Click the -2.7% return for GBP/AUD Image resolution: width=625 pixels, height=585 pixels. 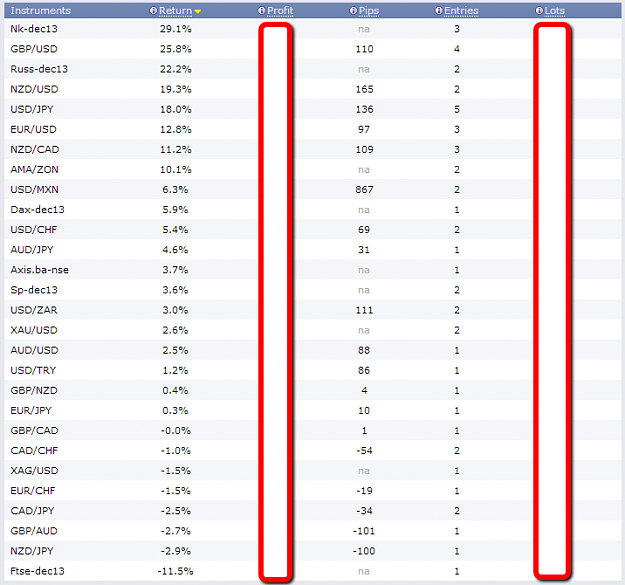[176, 531]
